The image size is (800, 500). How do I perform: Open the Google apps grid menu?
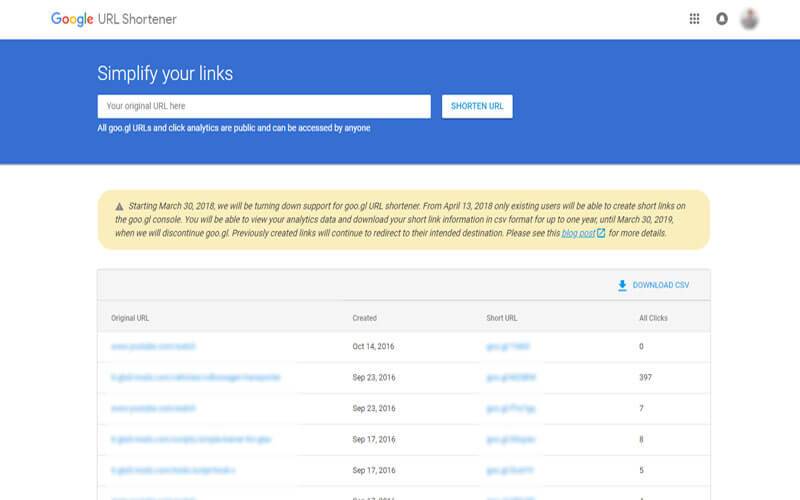coord(695,19)
